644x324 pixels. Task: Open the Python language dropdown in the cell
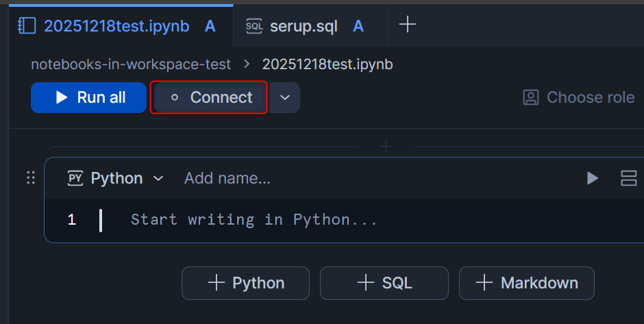pos(116,179)
